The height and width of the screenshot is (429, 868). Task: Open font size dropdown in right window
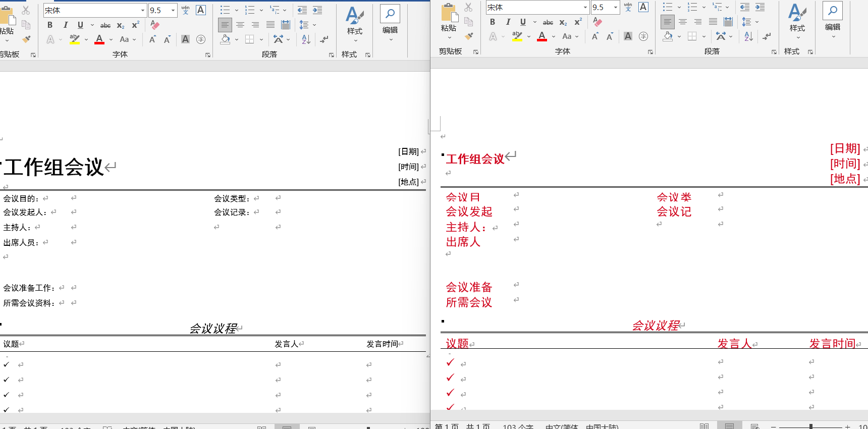pos(616,7)
